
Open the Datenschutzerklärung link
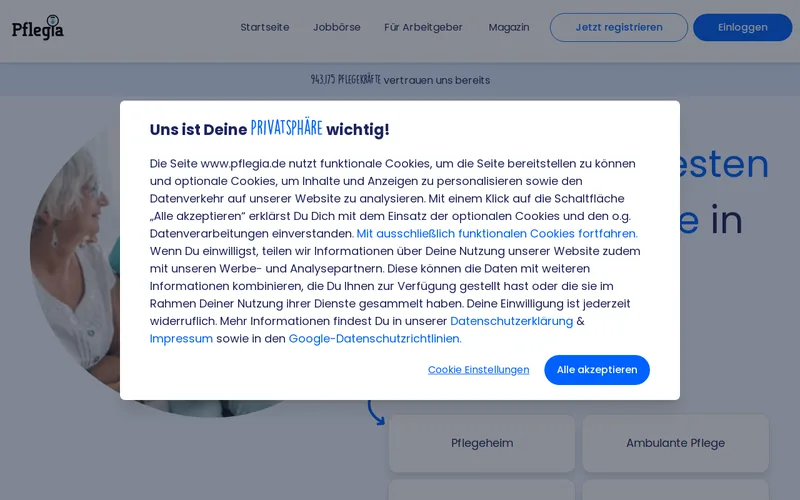pyautogui.click(x=512, y=321)
